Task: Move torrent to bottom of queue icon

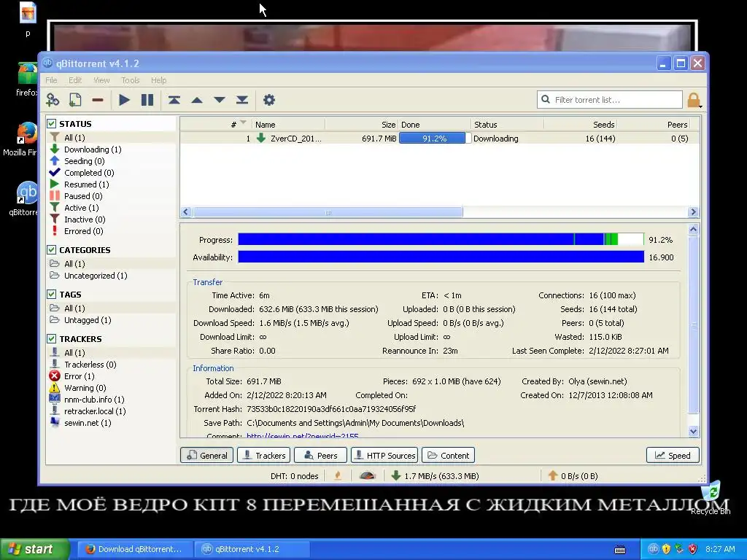Action: (242, 100)
